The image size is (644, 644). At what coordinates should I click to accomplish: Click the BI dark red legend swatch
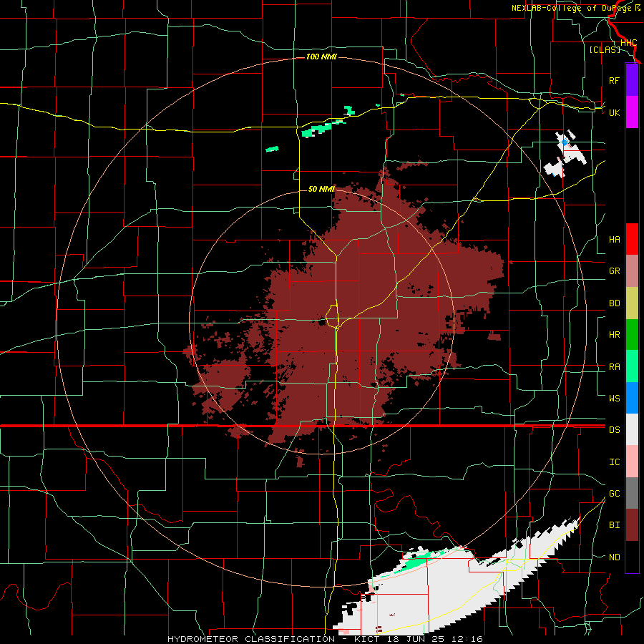coord(632,525)
